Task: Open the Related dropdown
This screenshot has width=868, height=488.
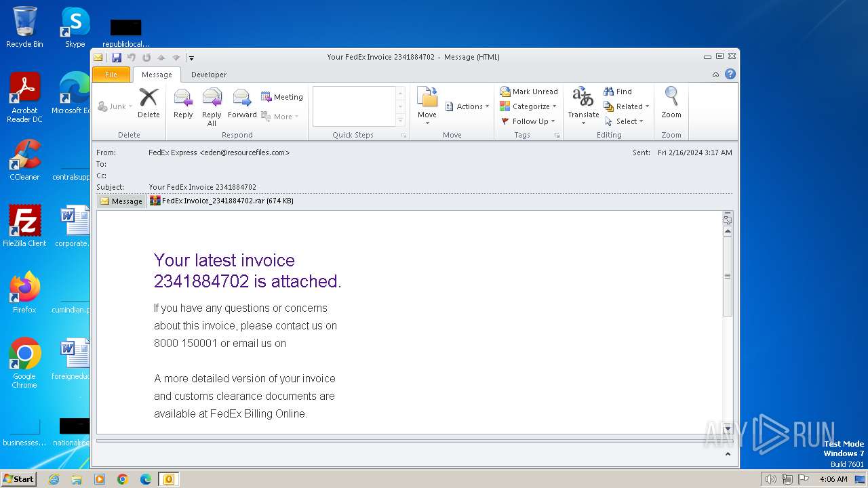Action: (x=627, y=106)
